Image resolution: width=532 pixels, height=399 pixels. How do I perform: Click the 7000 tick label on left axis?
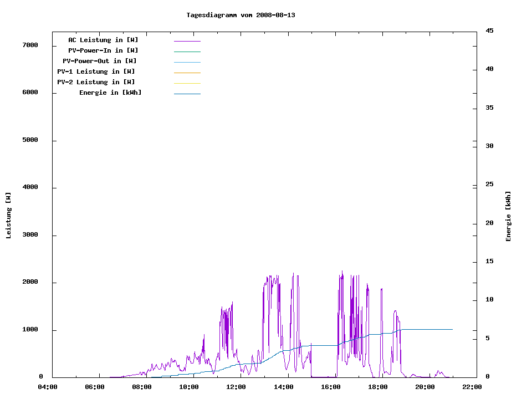click(30, 45)
